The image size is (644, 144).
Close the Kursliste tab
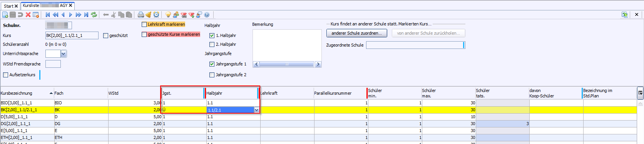tap(70, 5)
